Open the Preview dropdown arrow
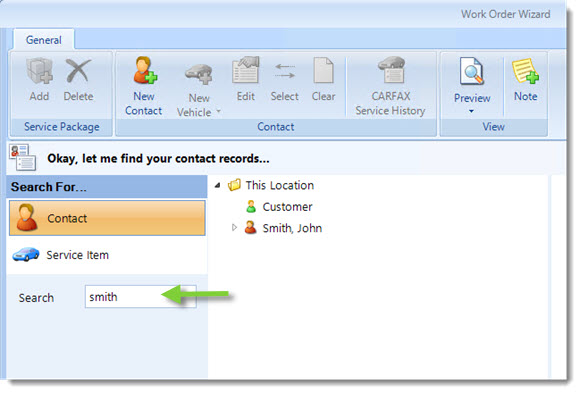 [471, 111]
